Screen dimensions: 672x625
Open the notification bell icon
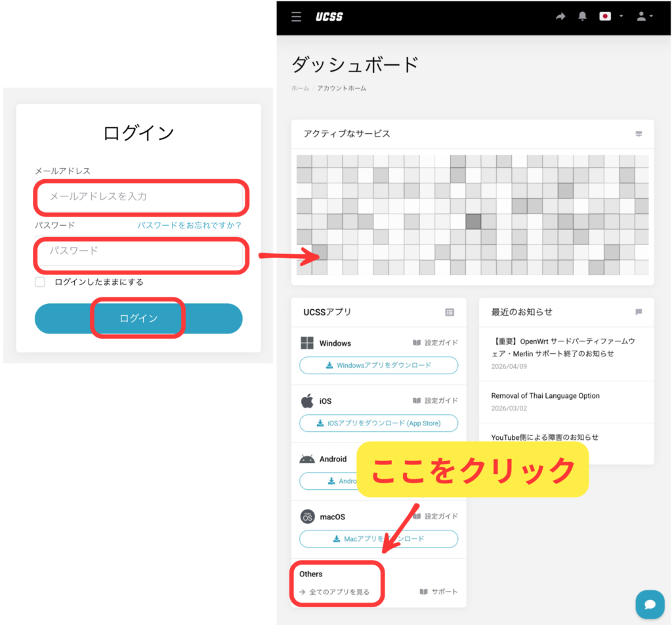point(582,16)
